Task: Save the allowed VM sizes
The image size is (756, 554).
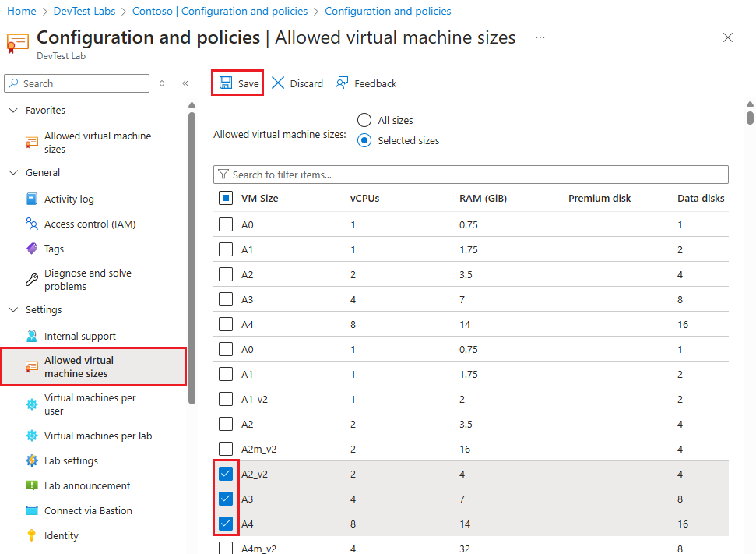Action: 237,83
